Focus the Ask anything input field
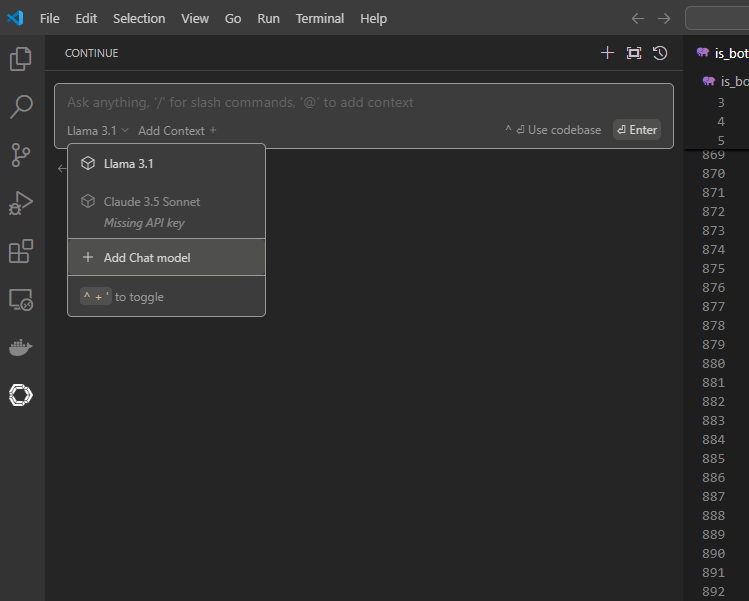 click(364, 102)
